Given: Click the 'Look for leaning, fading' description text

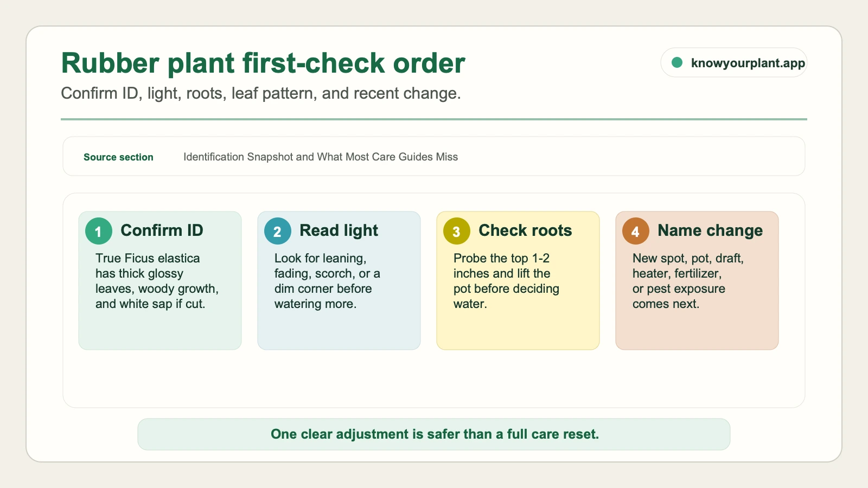Looking at the screenshot, I should (327, 281).
